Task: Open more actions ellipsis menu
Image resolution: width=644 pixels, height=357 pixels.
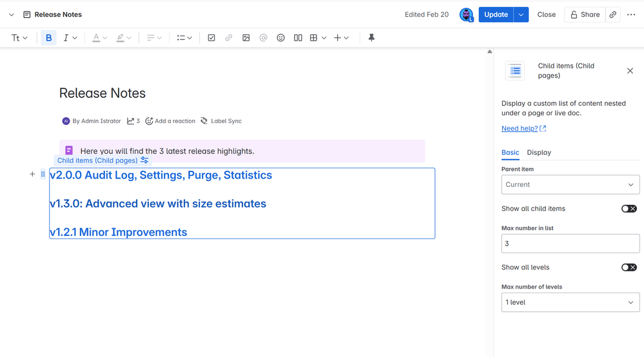Action: [x=631, y=14]
